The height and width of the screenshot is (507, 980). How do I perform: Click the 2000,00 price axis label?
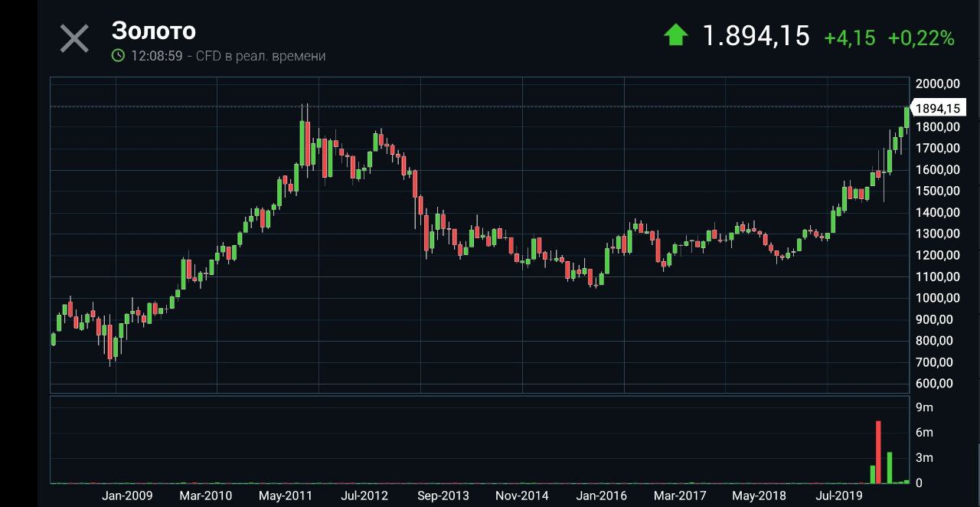pyautogui.click(x=937, y=83)
